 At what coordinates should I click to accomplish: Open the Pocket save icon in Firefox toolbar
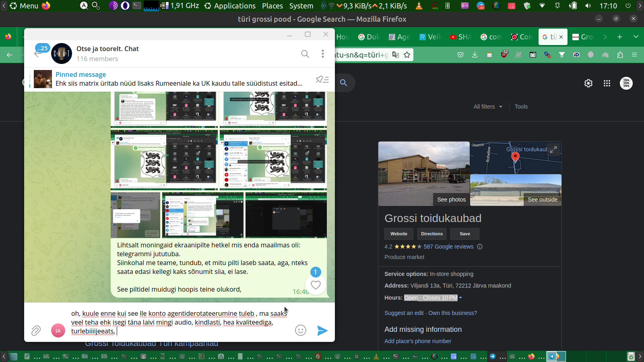(460, 55)
